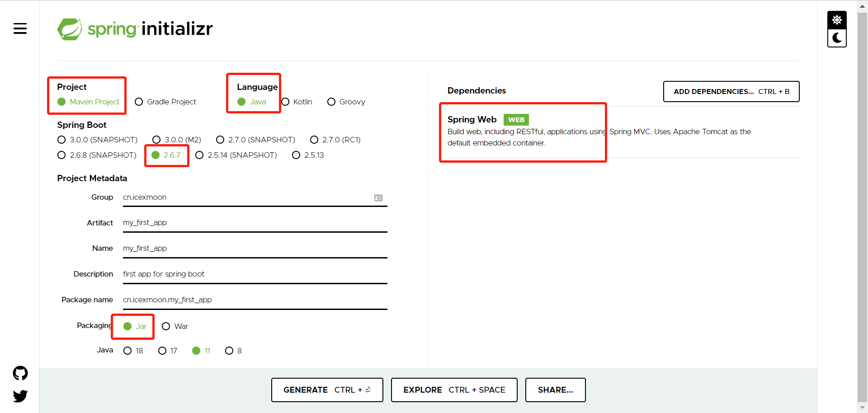The image size is (868, 413).
Task: Select Spring Boot 2.5.13 version
Action: 308,155
